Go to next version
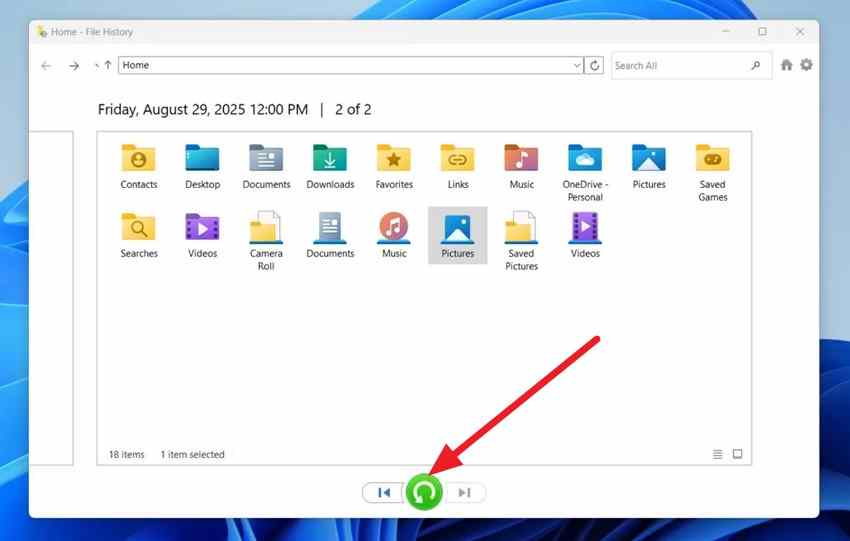Image resolution: width=850 pixels, height=541 pixels. click(465, 493)
